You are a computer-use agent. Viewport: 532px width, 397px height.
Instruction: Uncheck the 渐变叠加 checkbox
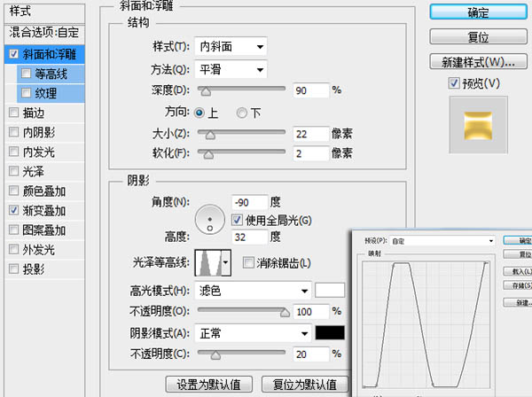[14, 211]
